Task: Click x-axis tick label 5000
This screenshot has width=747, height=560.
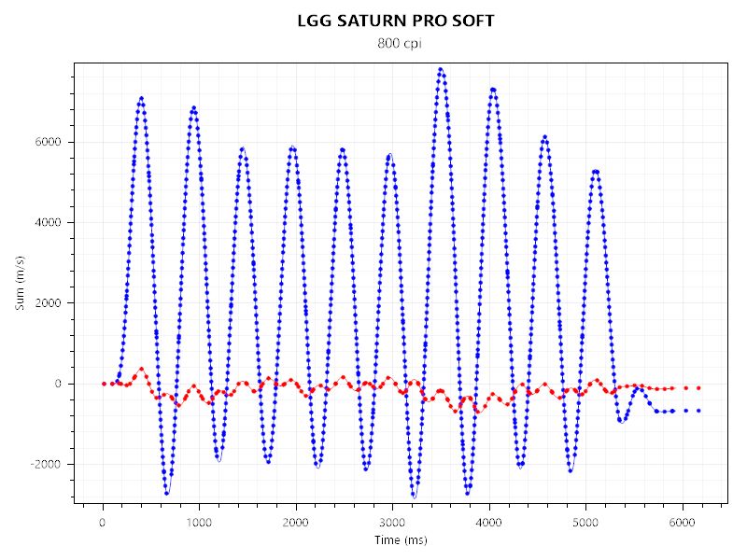Action: coord(585,523)
